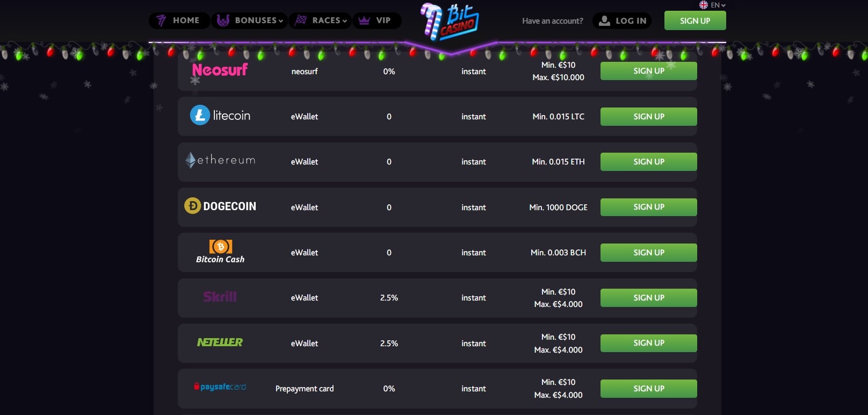Click the Neosurf logo
The image size is (868, 415).
click(x=220, y=70)
